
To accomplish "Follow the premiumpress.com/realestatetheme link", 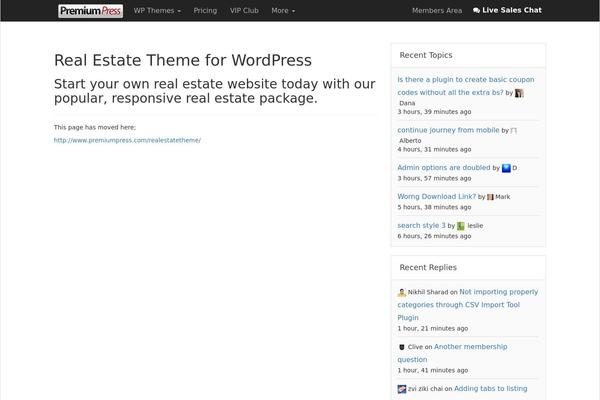I will coord(127,140).
